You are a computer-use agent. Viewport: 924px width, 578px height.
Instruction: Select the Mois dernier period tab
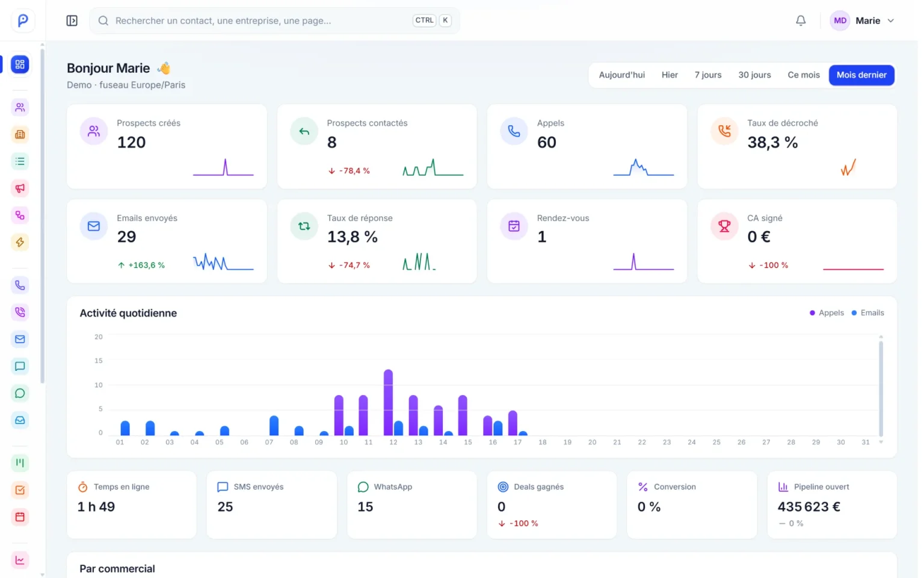pyautogui.click(x=861, y=75)
